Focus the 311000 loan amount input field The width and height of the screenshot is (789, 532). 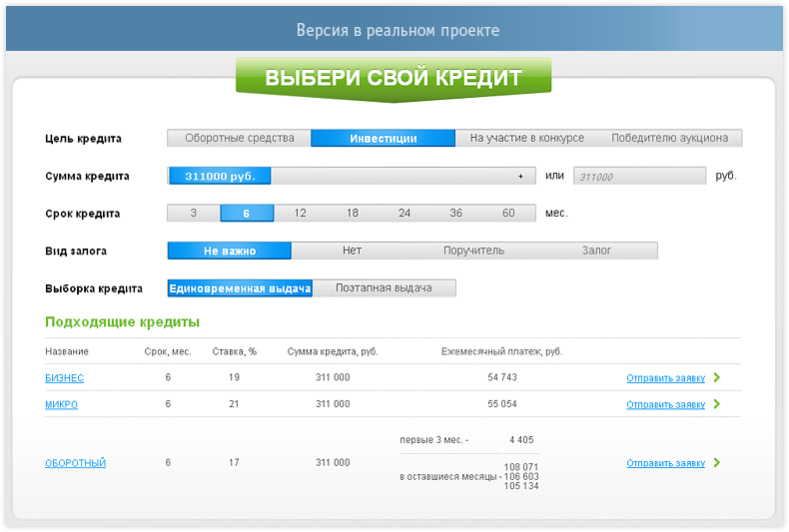(639, 176)
